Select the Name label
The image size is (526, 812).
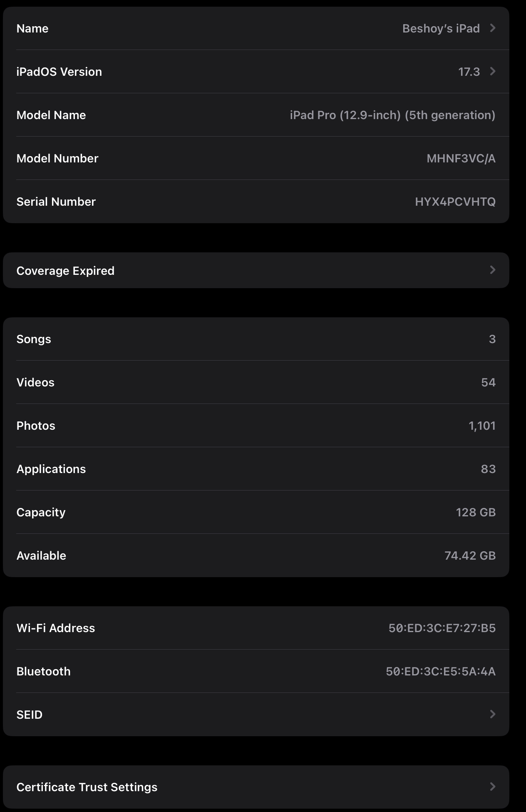(32, 28)
